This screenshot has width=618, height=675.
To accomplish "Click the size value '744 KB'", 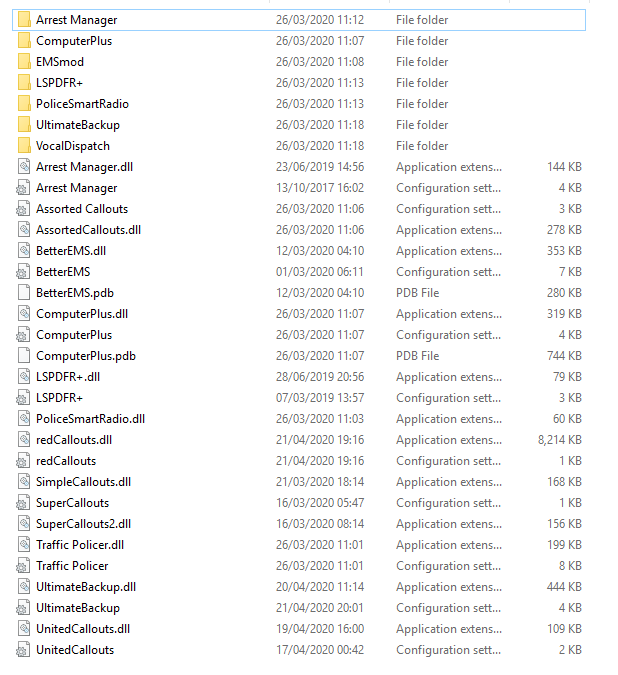I will [564, 356].
